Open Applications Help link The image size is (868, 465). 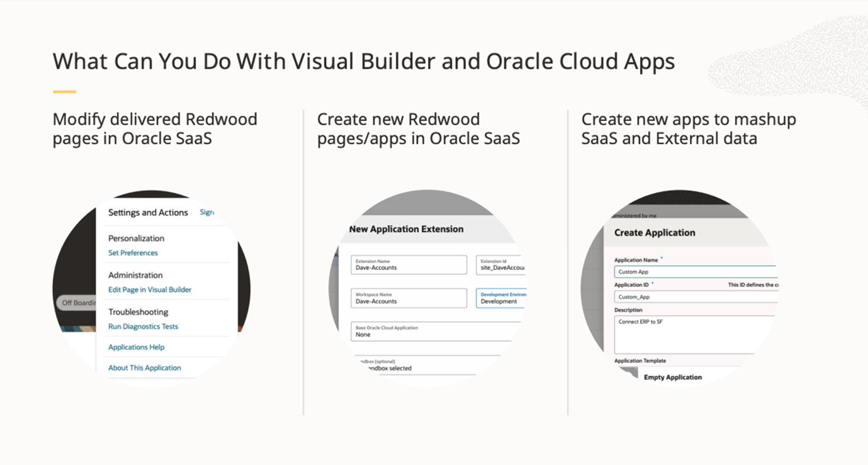click(136, 347)
